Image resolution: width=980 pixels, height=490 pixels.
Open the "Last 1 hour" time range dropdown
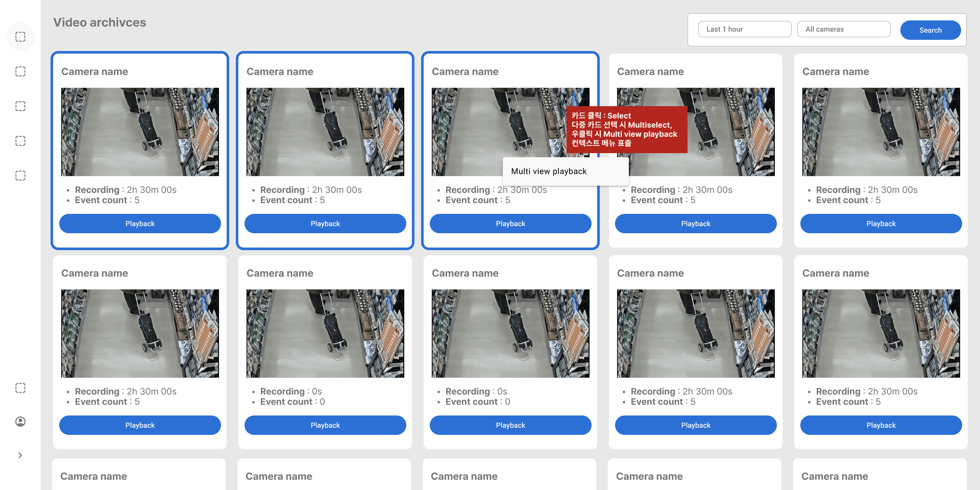click(x=744, y=29)
